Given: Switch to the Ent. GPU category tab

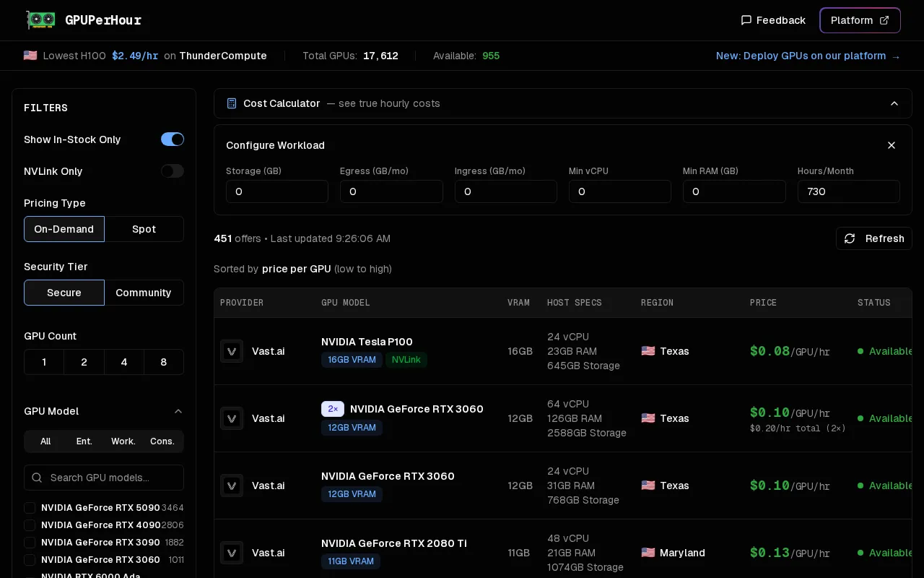Looking at the screenshot, I should 84,441.
